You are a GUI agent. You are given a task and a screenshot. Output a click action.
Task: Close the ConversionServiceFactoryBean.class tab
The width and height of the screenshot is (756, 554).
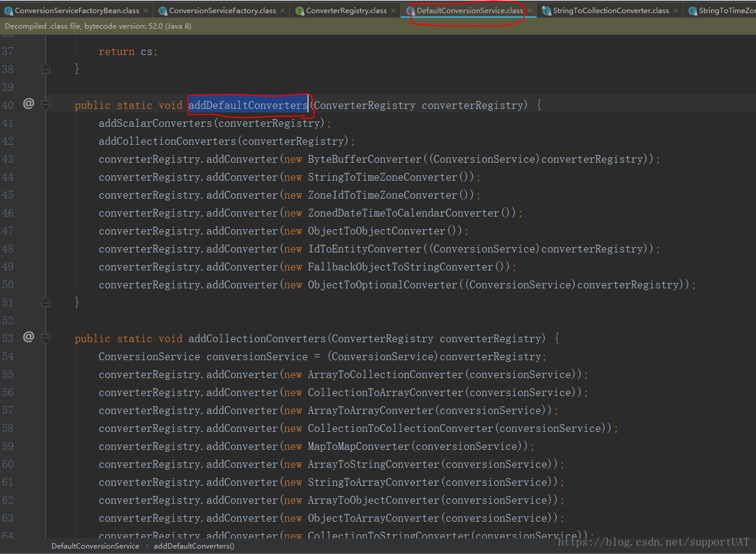coord(146,11)
